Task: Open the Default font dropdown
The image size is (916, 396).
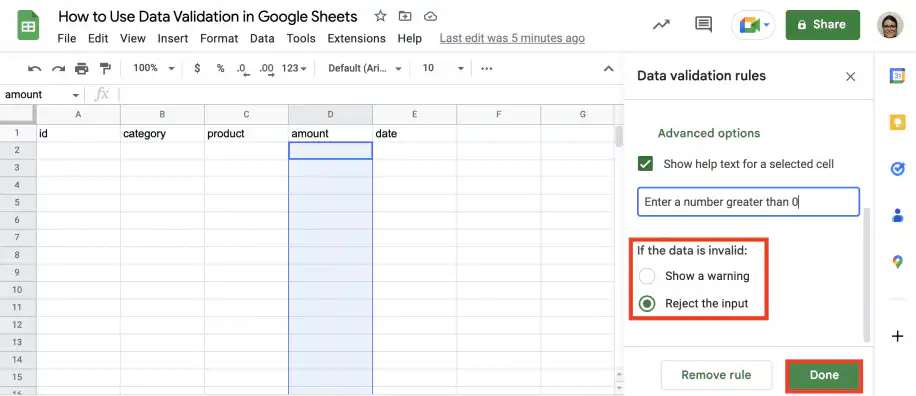Action: coord(365,68)
